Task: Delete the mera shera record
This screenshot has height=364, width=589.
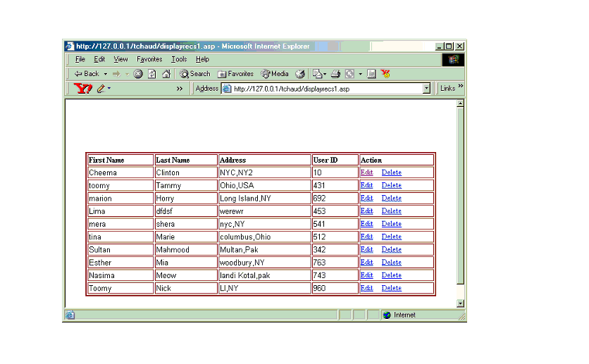Action: (x=392, y=224)
